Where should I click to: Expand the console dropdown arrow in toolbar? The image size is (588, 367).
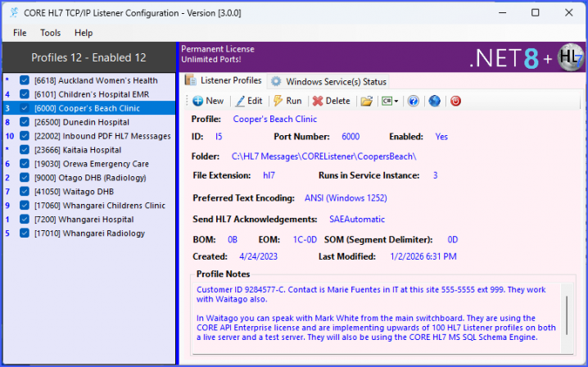[x=396, y=102]
